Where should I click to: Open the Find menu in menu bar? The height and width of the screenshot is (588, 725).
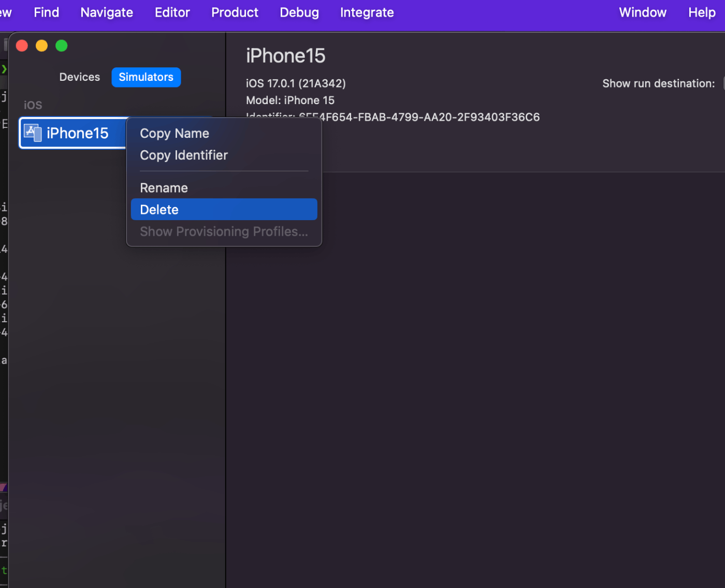[x=47, y=12]
